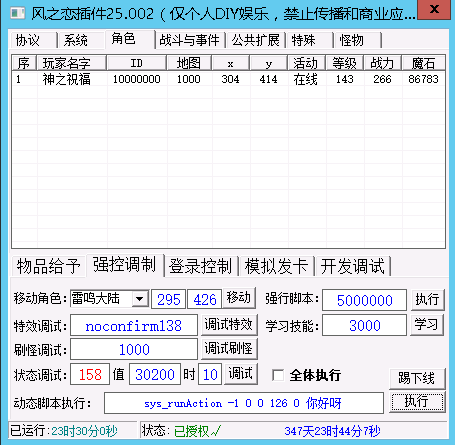Click the y column header
The image size is (455, 445).
tap(269, 63)
